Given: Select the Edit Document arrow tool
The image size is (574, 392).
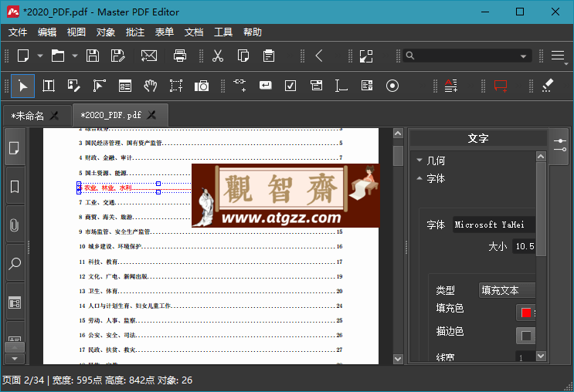Looking at the screenshot, I should pos(22,86).
